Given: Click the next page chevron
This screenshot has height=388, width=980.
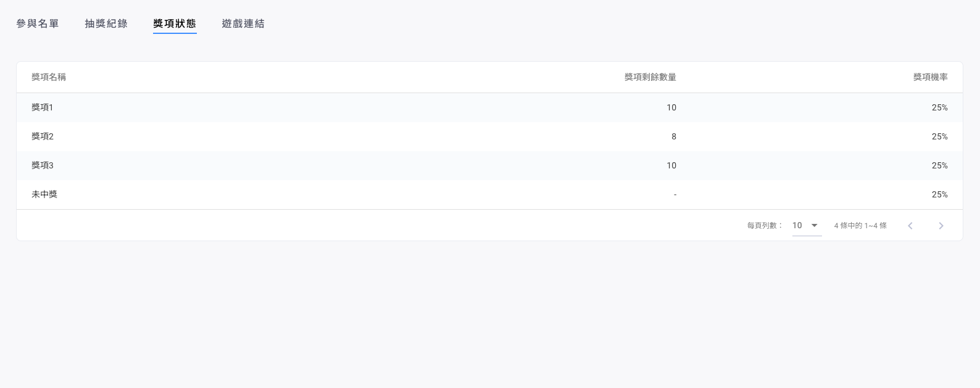Looking at the screenshot, I should 941,226.
